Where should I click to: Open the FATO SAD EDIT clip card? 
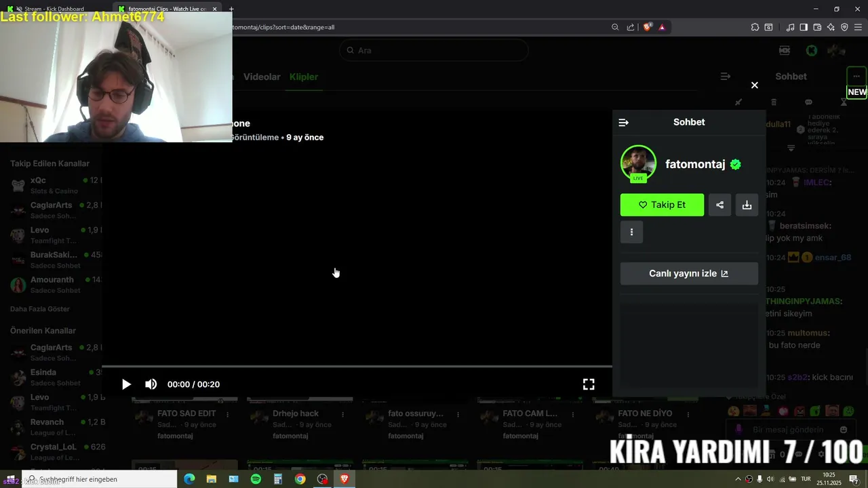tap(184, 419)
